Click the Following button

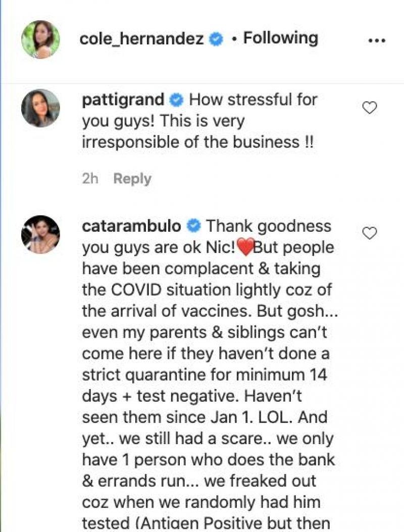pyautogui.click(x=281, y=38)
